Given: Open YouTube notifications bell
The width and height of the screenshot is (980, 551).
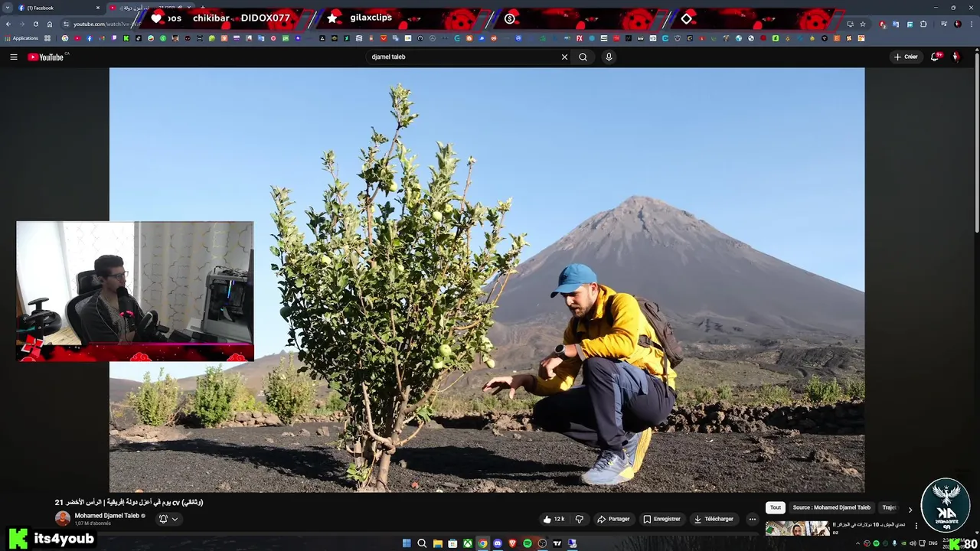Looking at the screenshot, I should coord(935,57).
